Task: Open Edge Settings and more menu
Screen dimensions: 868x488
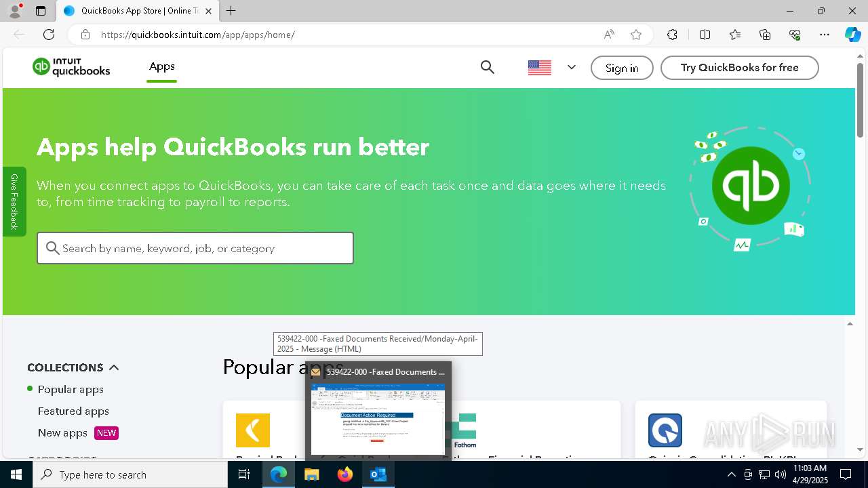Action: coord(825,35)
